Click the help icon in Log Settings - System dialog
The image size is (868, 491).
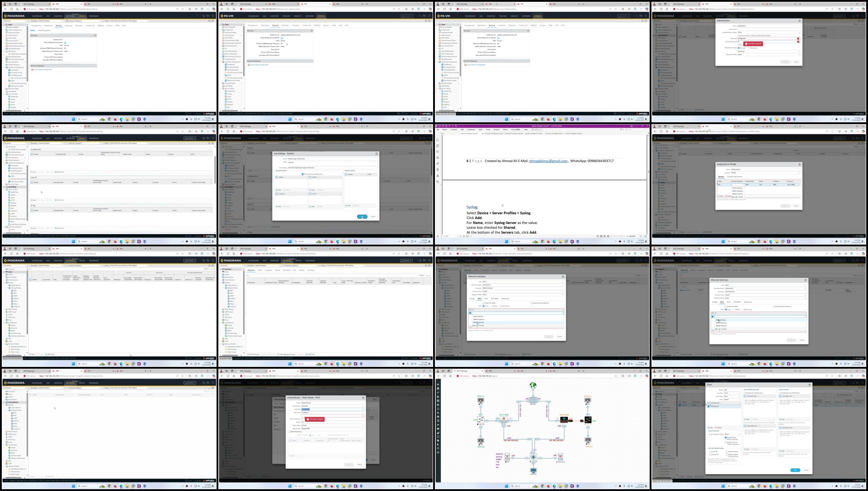tap(376, 154)
